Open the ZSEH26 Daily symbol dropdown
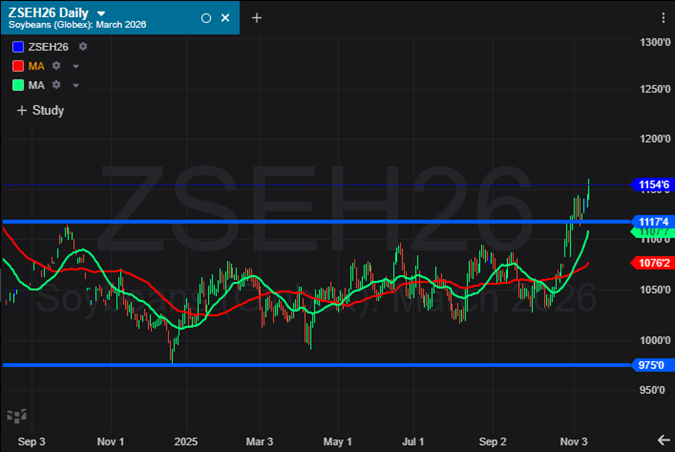 [x=101, y=13]
